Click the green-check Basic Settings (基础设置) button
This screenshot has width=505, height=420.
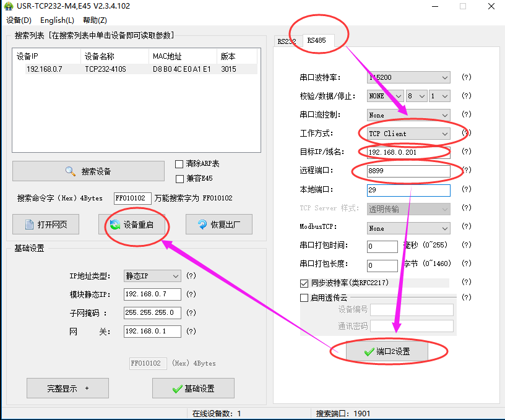point(193,388)
